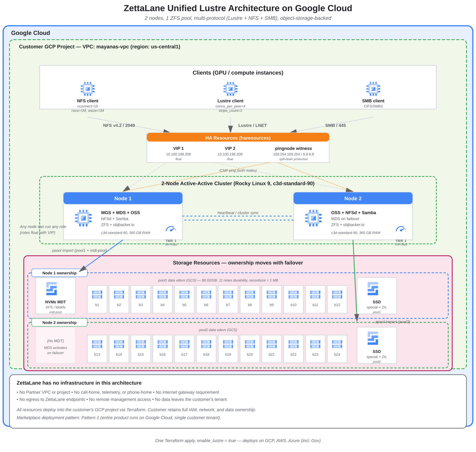The height and width of the screenshot is (452, 476).
Task: Click the b7 storage bucket icon
Action: (228, 294)
